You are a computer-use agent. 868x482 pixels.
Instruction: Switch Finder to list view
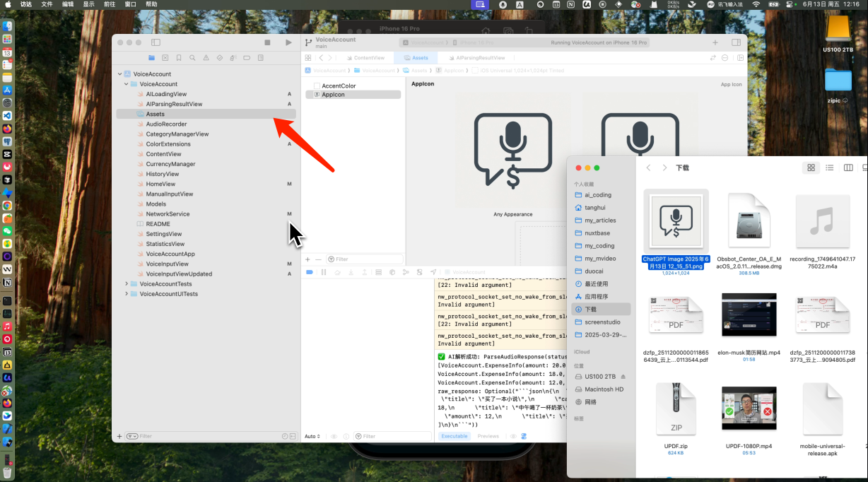point(829,167)
